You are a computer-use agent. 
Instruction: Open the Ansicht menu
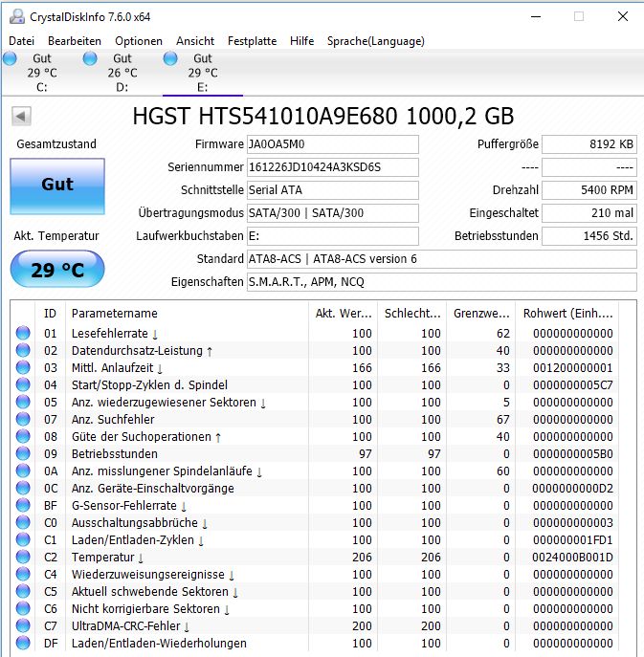[x=195, y=41]
